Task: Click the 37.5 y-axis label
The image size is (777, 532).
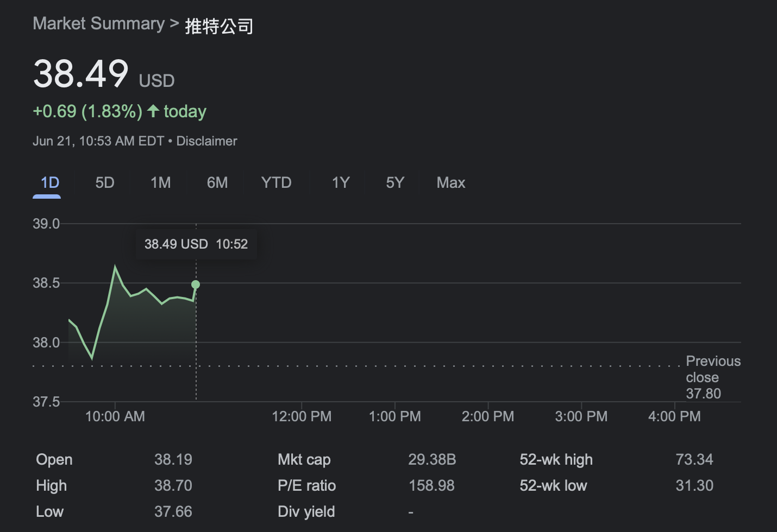Action: click(x=46, y=402)
